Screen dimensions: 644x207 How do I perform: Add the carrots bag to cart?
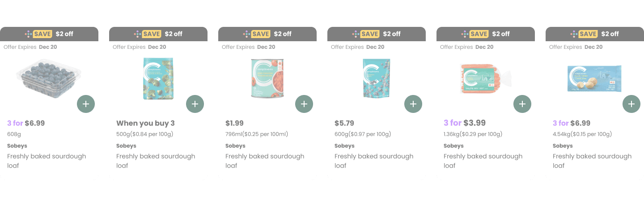[x=522, y=104]
